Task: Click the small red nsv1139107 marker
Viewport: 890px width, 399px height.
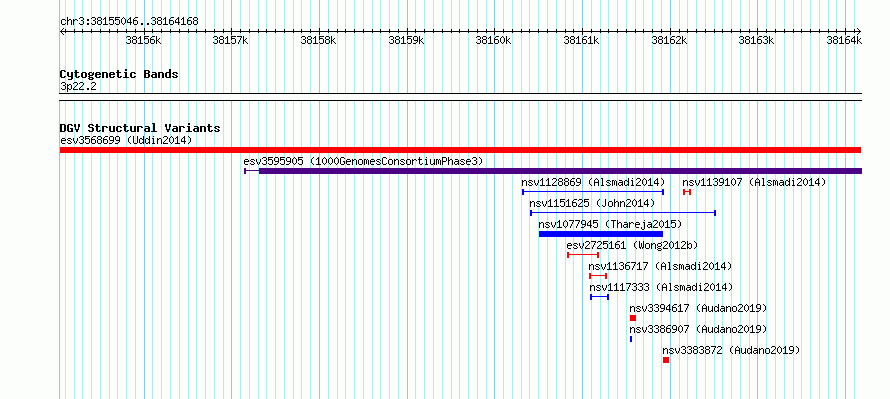Action: 687,192
